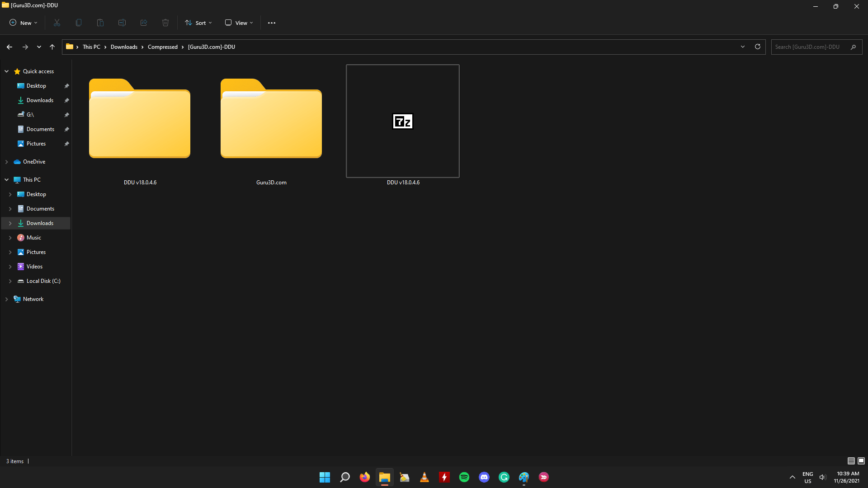Navigate back using the back button
The image size is (868, 488).
click(9, 47)
